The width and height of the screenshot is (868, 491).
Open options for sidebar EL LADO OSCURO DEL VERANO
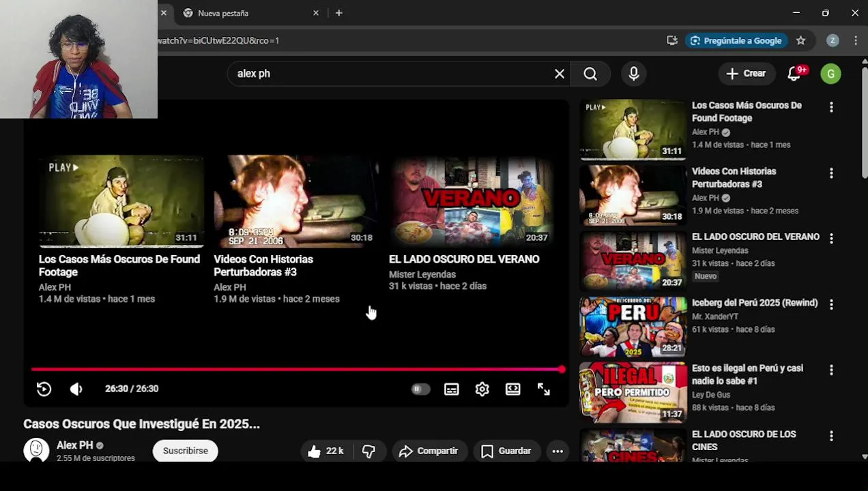(x=831, y=239)
